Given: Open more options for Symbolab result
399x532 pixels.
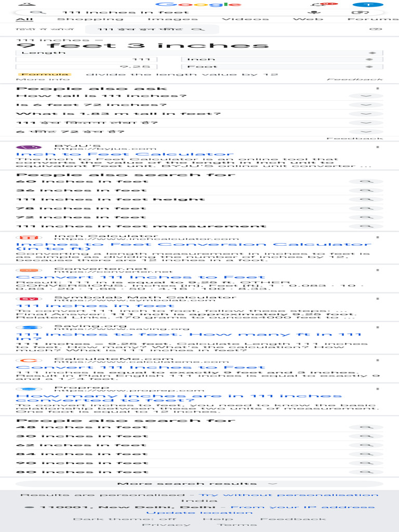Looking at the screenshot, I should tap(378, 299).
